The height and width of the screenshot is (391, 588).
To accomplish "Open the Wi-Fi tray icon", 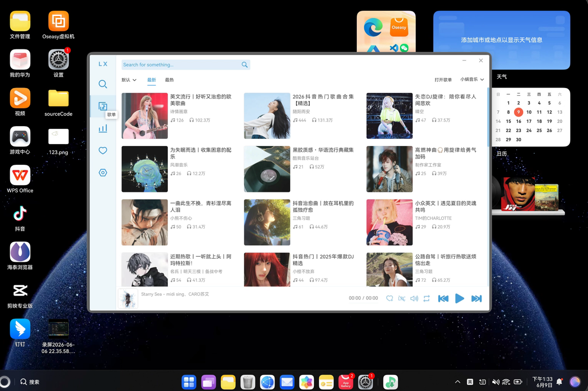I will [506, 382].
